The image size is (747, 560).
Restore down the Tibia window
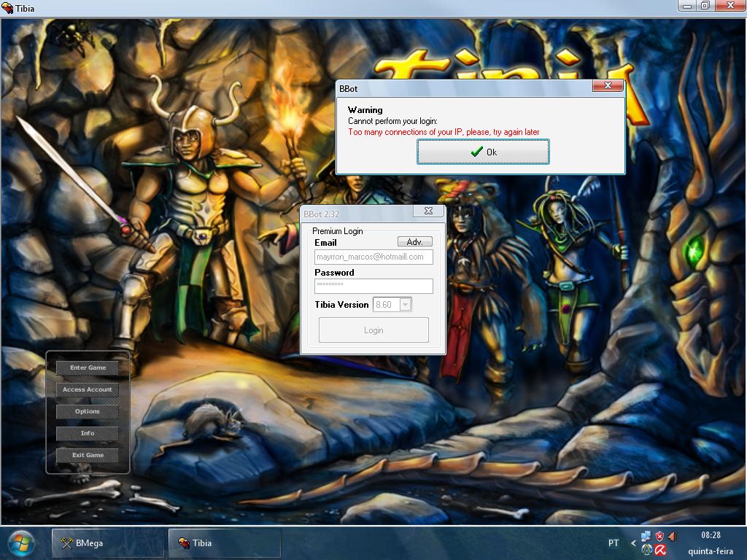tap(705, 6)
